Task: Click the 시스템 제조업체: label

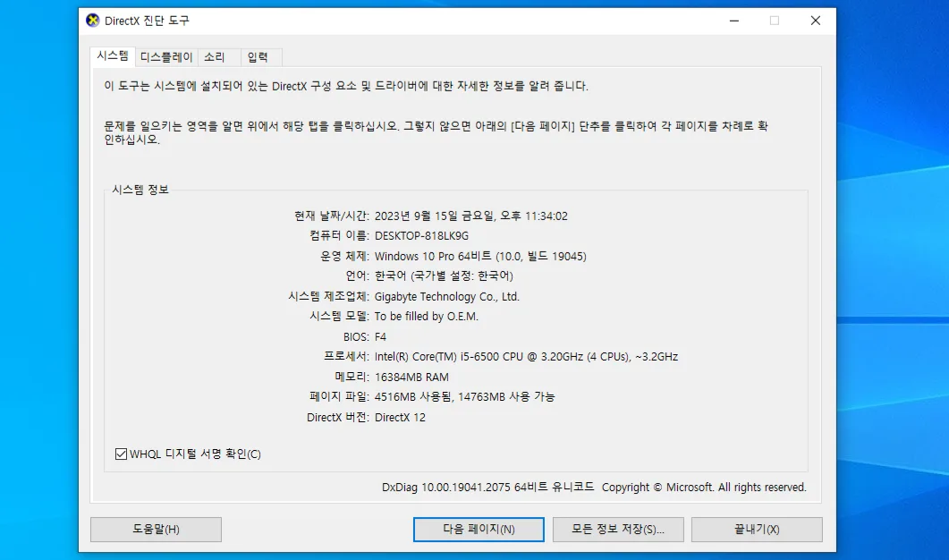Action: 328,296
